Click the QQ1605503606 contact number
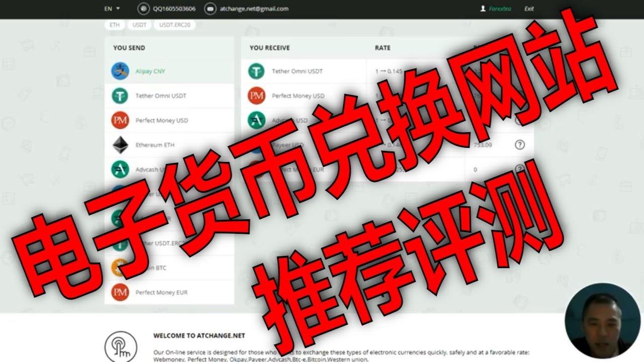644x362 pixels. click(x=174, y=9)
